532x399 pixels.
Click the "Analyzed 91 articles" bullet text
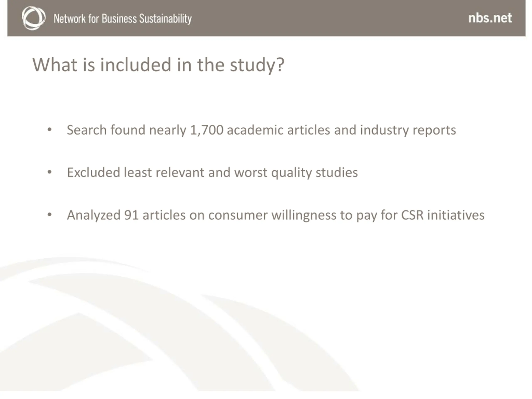point(276,215)
